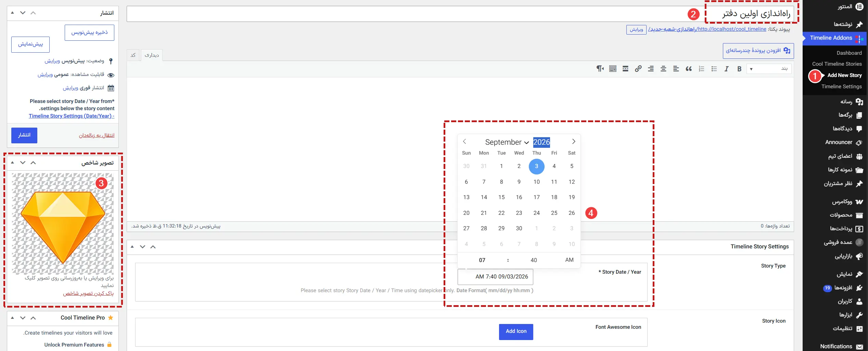Open Announcer in admin sidebar
868x351 pixels.
[x=839, y=142]
